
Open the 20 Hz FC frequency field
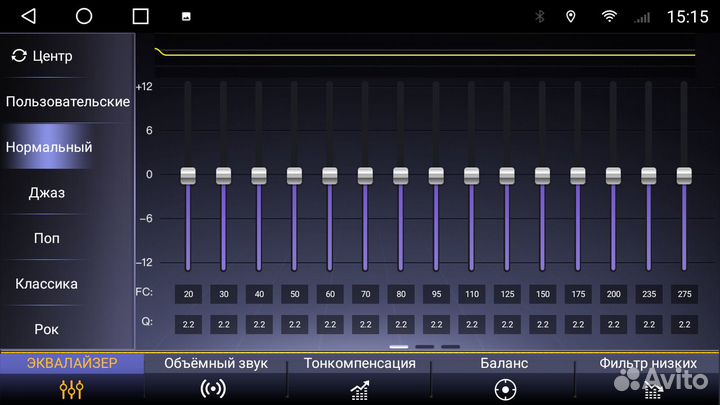point(188,294)
